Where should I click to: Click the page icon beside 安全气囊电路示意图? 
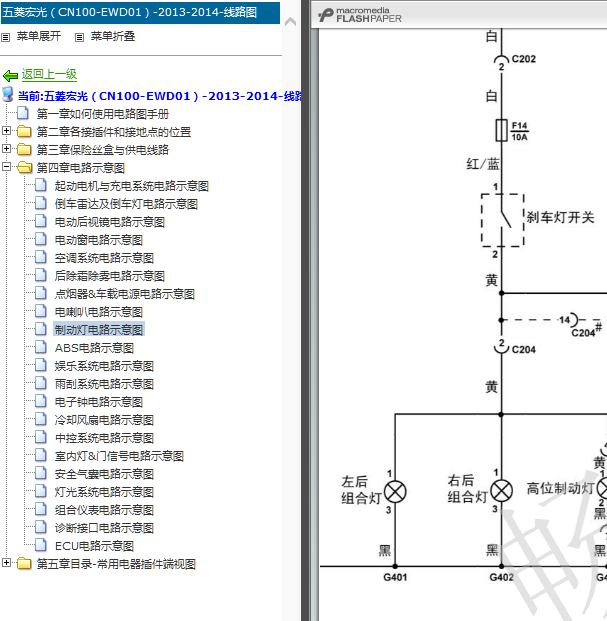[x=41, y=473]
